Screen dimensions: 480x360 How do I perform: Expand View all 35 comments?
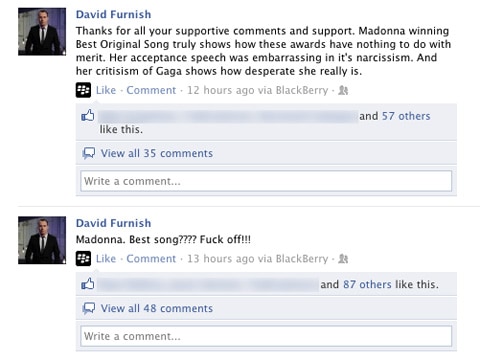[157, 153]
